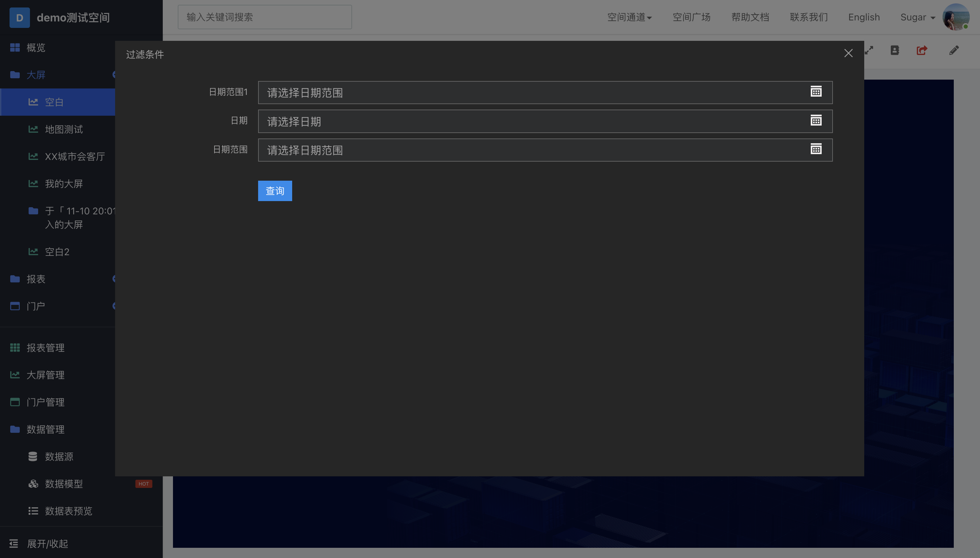Click the contact card toolbar icon
Screen dimensions: 980x558
tap(895, 50)
